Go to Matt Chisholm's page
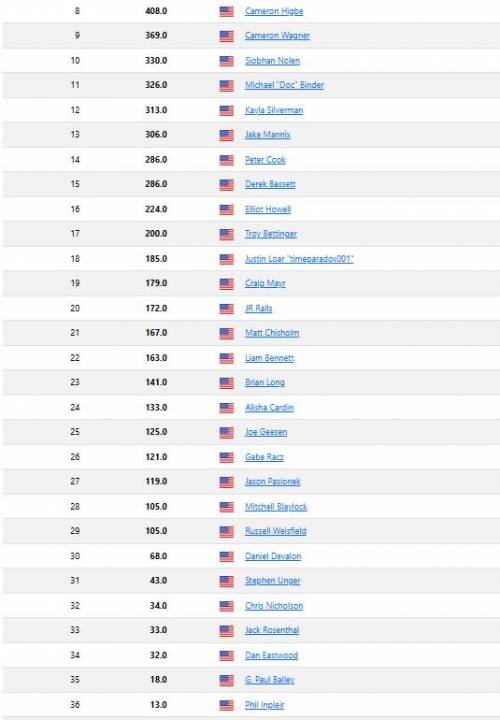Viewport: 500px width, 720px height. tap(272, 333)
